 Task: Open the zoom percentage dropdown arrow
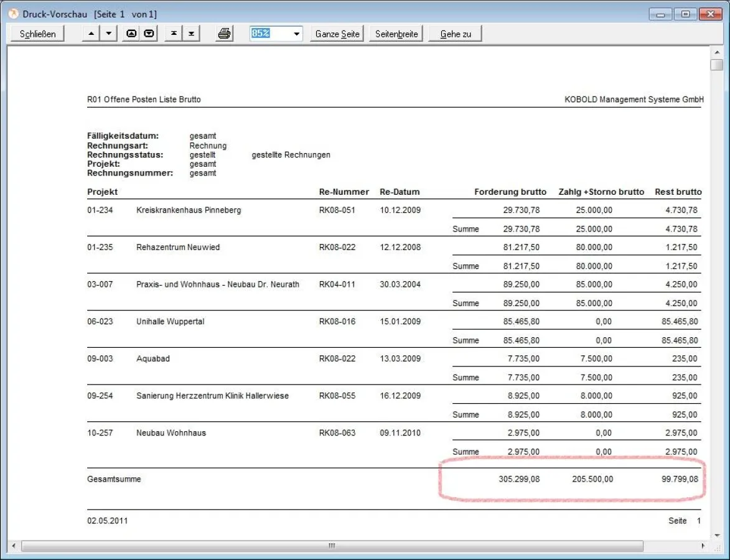296,34
